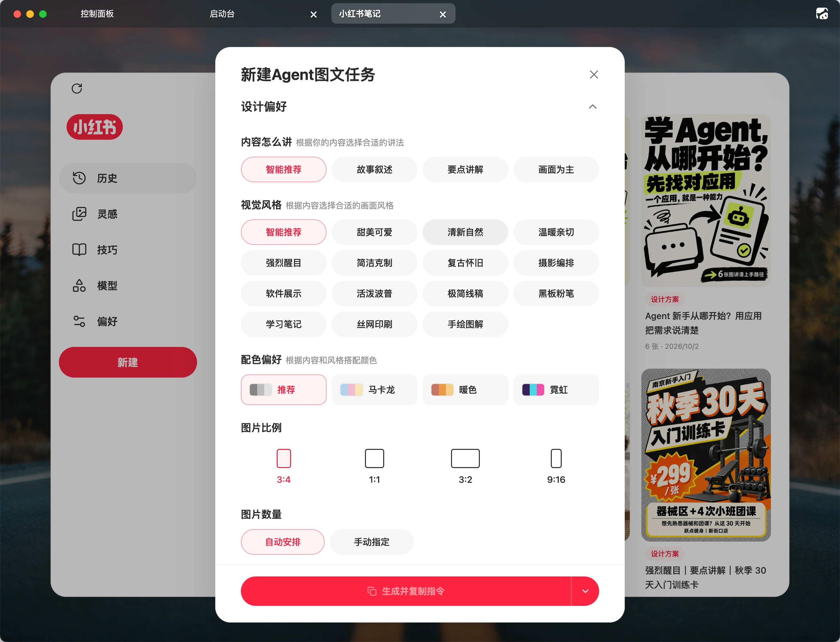Choose the 暖色 color palette

coord(465,390)
